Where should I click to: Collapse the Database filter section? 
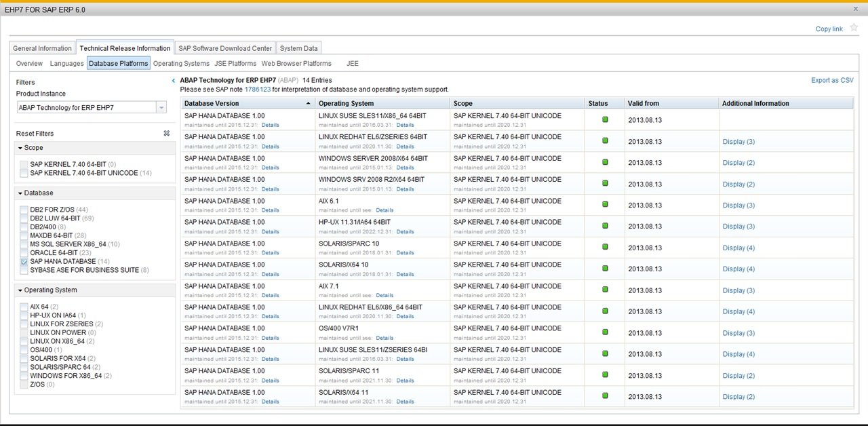tap(20, 193)
